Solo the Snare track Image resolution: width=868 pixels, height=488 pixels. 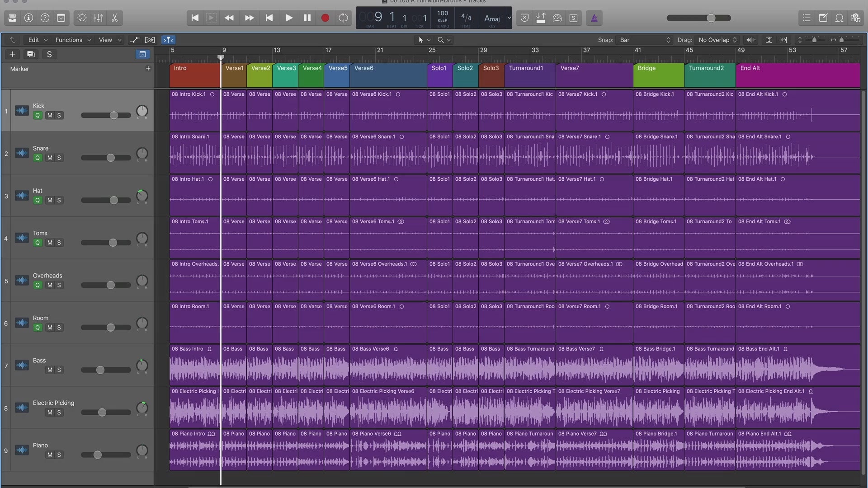click(x=59, y=158)
